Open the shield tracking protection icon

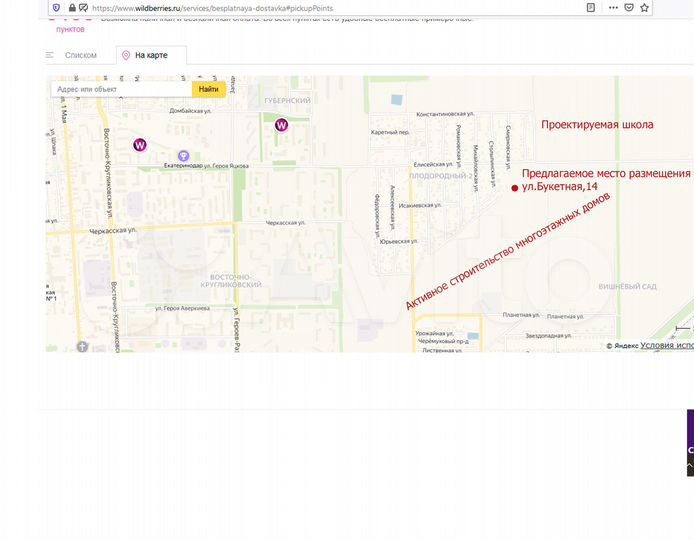(x=56, y=7)
